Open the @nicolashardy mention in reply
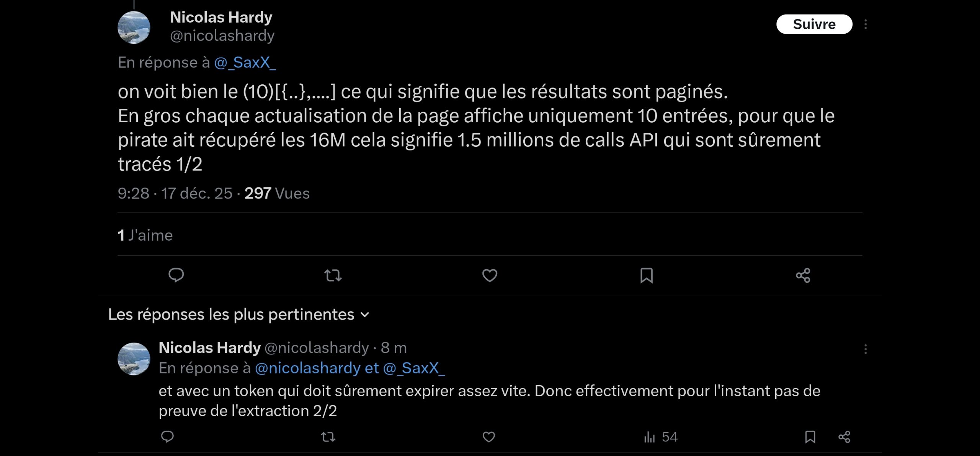The image size is (980, 456). click(x=307, y=368)
